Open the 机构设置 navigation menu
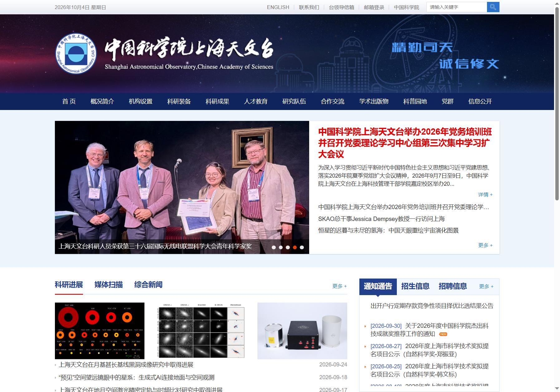The width and height of the screenshot is (560, 392). pos(141,101)
